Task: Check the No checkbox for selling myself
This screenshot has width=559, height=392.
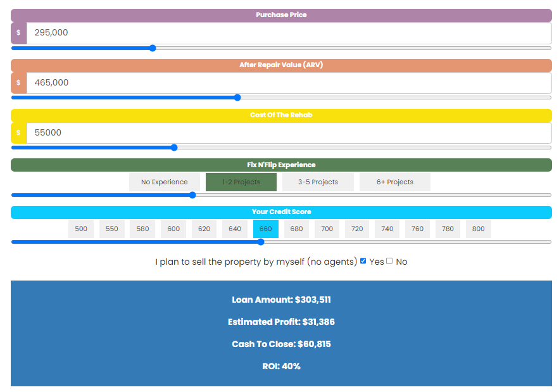Action: point(389,261)
